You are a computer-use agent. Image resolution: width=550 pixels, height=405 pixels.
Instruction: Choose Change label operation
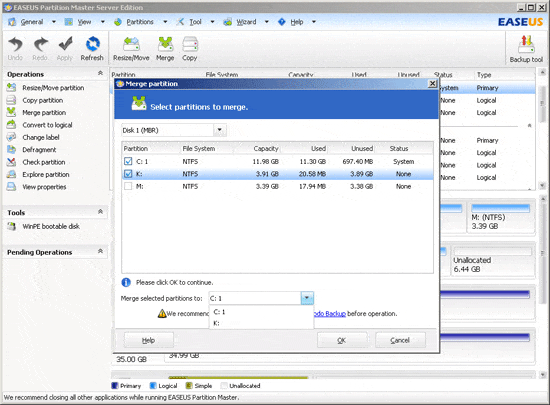point(41,137)
